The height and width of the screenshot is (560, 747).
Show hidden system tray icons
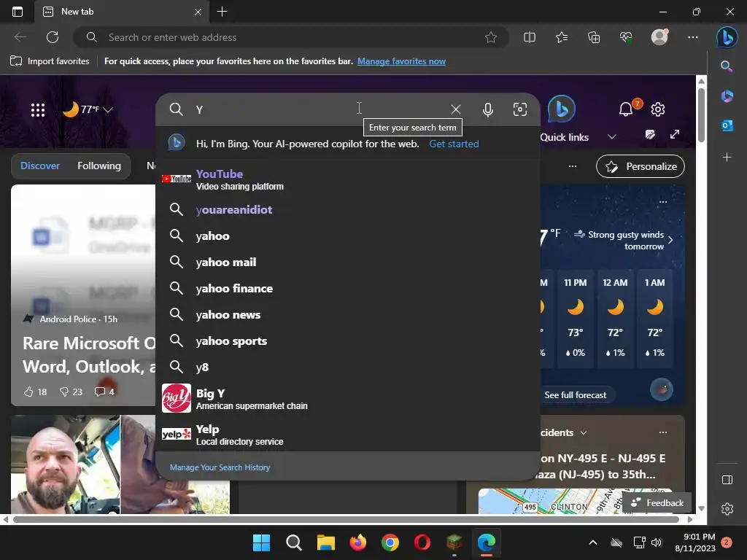tap(593, 542)
